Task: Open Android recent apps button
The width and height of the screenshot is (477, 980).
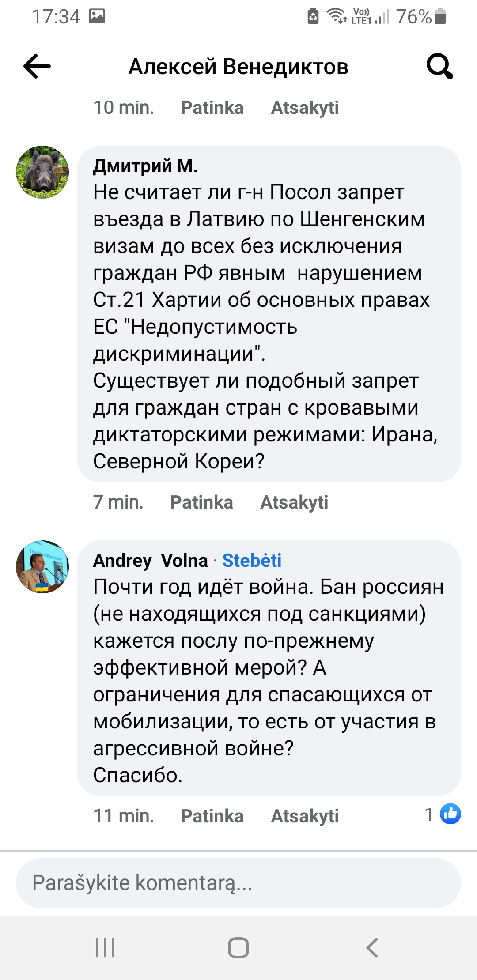Action: 105,947
